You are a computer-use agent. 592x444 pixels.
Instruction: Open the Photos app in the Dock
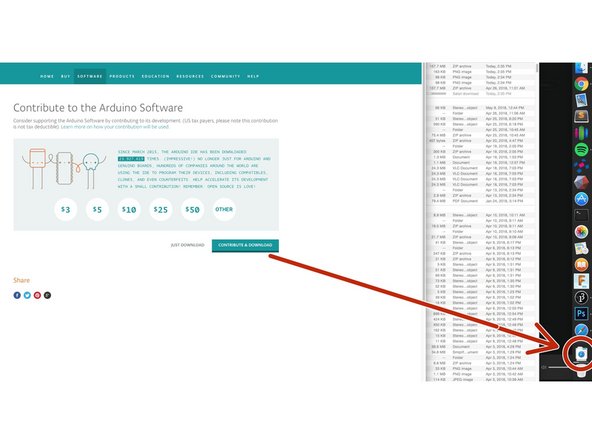[581, 231]
